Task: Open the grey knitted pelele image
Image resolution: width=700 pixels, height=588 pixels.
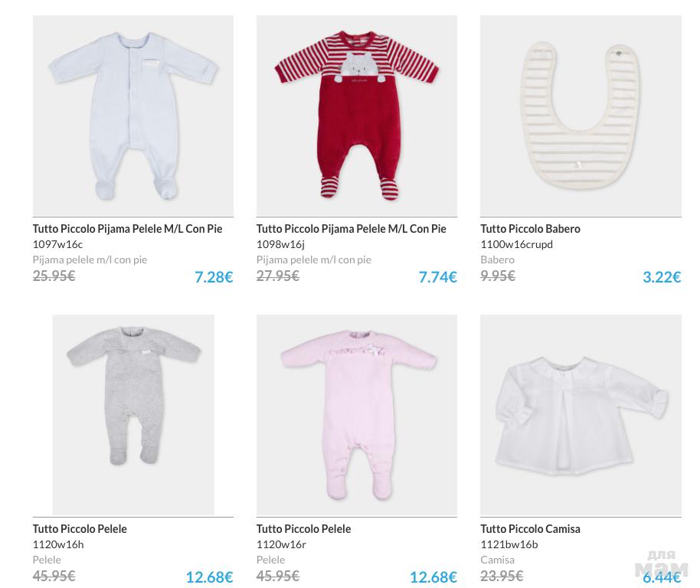Action: coord(132,414)
